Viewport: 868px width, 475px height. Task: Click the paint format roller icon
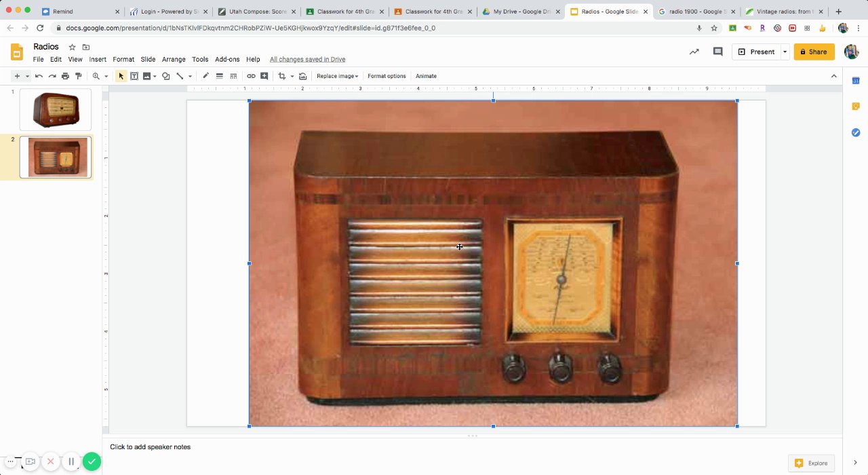coord(79,76)
